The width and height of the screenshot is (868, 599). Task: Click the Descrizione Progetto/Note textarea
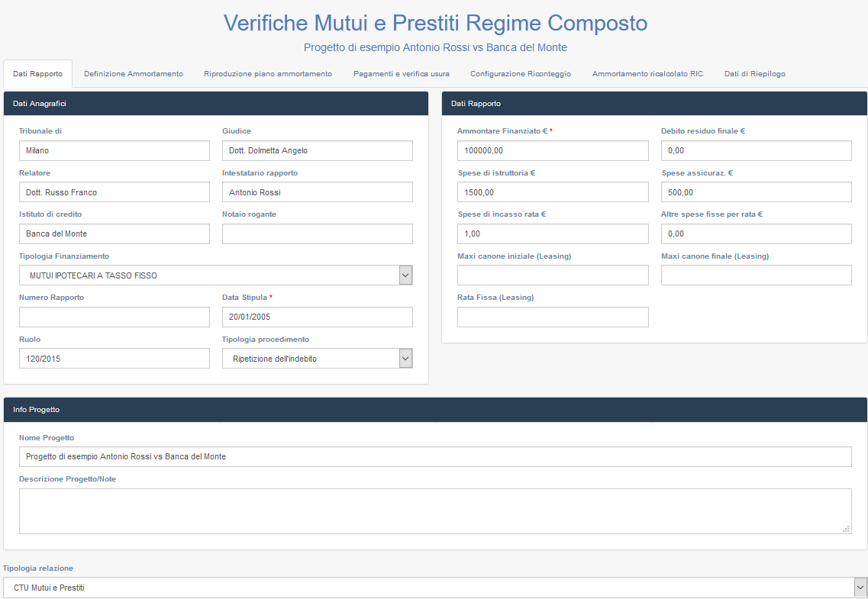[x=435, y=511]
